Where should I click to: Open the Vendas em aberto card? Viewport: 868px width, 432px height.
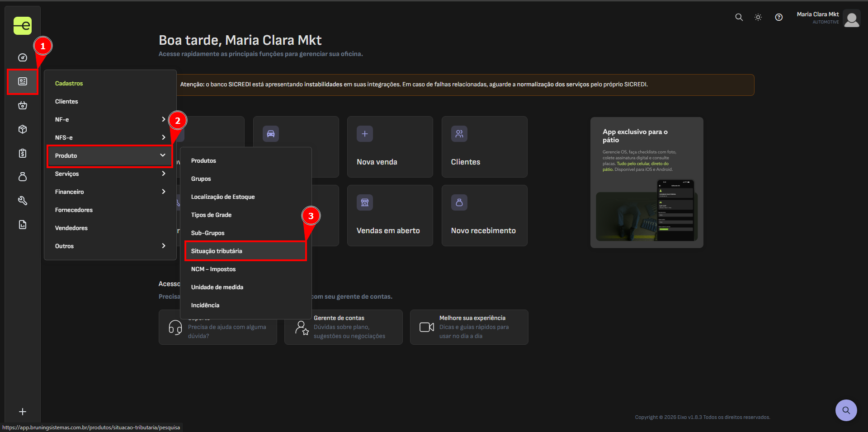click(390, 216)
